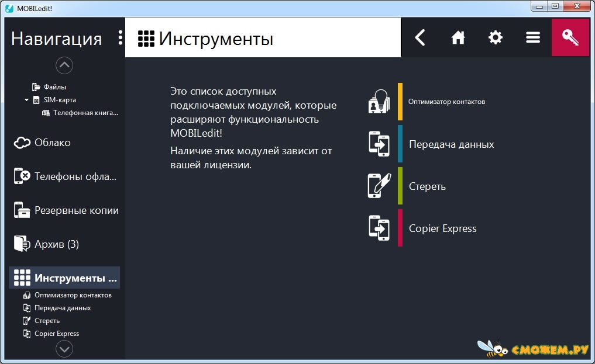Screen dimensions: 595x364
Task: Open settings with the gear icon
Action: 495,37
